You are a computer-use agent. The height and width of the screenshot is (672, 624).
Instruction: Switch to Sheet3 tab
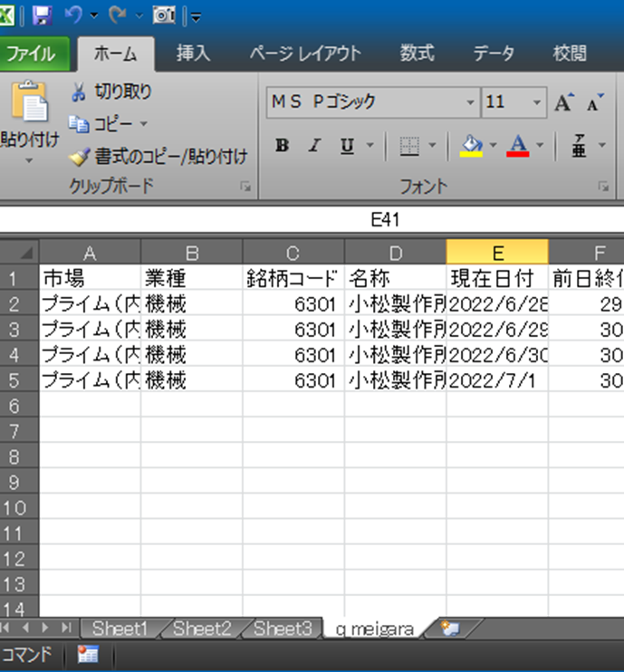pyautogui.click(x=283, y=629)
